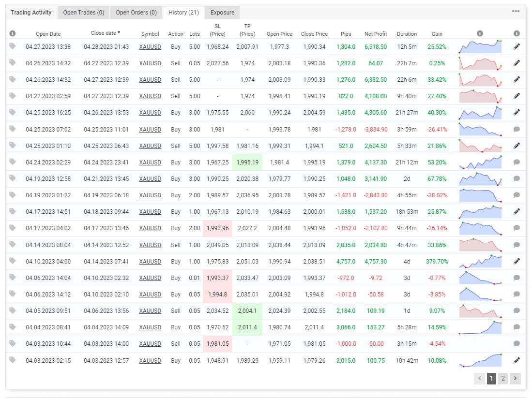Open the Exposure tab
The width and height of the screenshot is (532, 398).
(222, 13)
